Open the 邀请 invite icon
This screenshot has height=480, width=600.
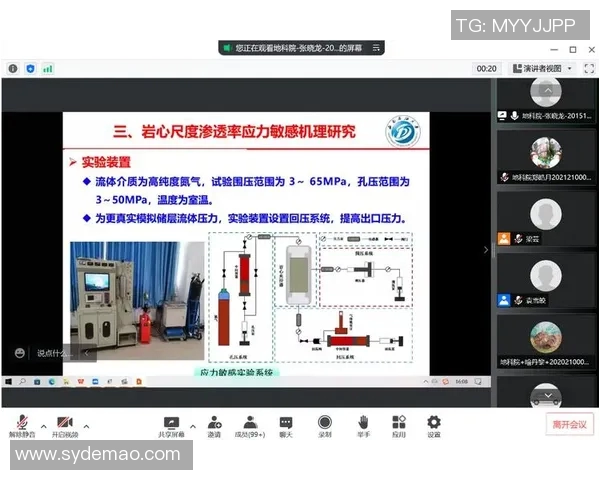214,426
